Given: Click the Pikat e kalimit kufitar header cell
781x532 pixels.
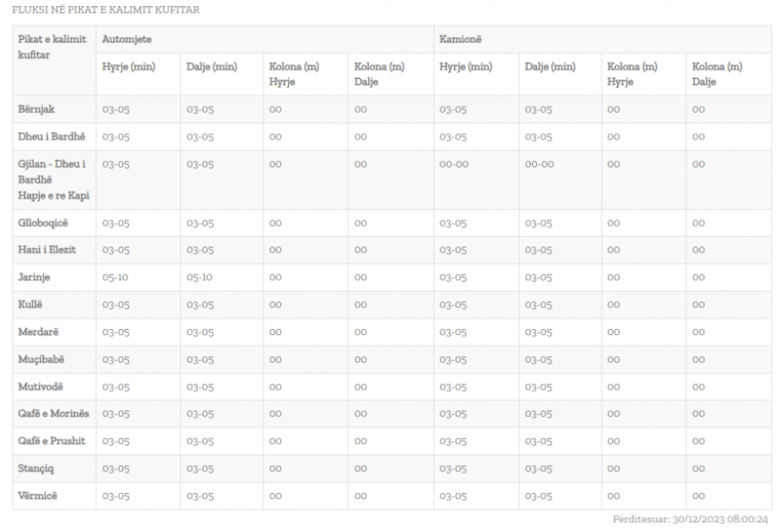Looking at the screenshot, I should pos(51,47).
